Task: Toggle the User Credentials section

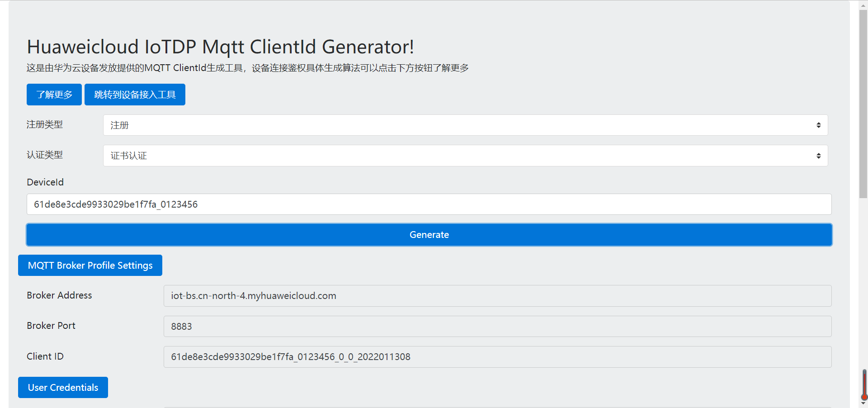Action: coord(63,387)
